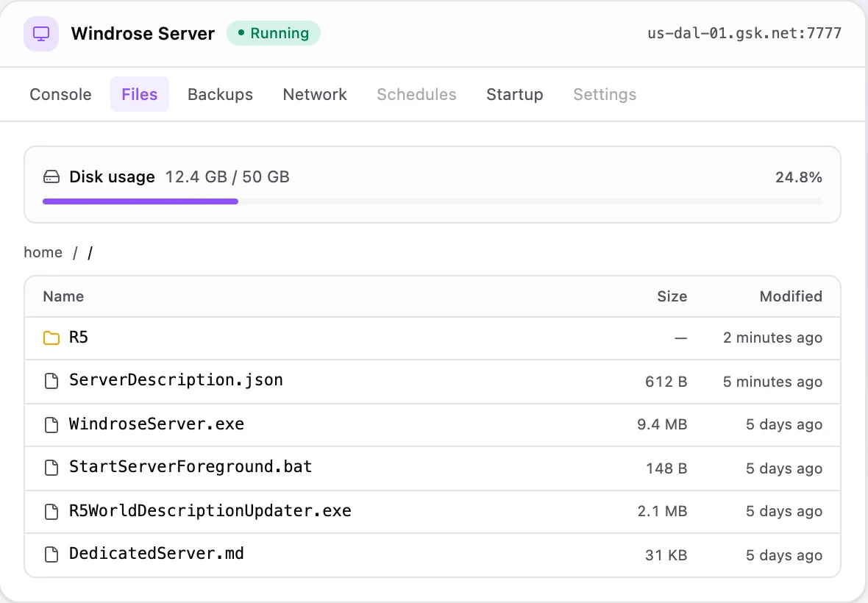Select the Files tab
This screenshot has width=868, height=603.
140,94
